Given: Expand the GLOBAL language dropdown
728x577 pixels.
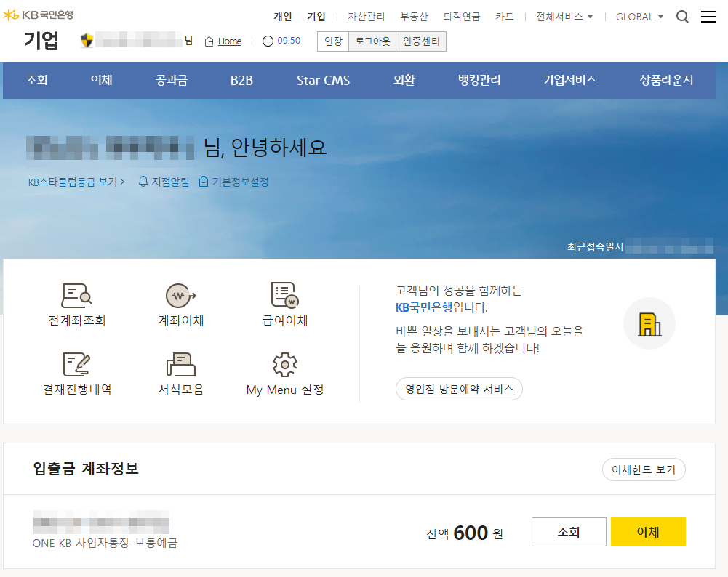Looking at the screenshot, I should (639, 17).
